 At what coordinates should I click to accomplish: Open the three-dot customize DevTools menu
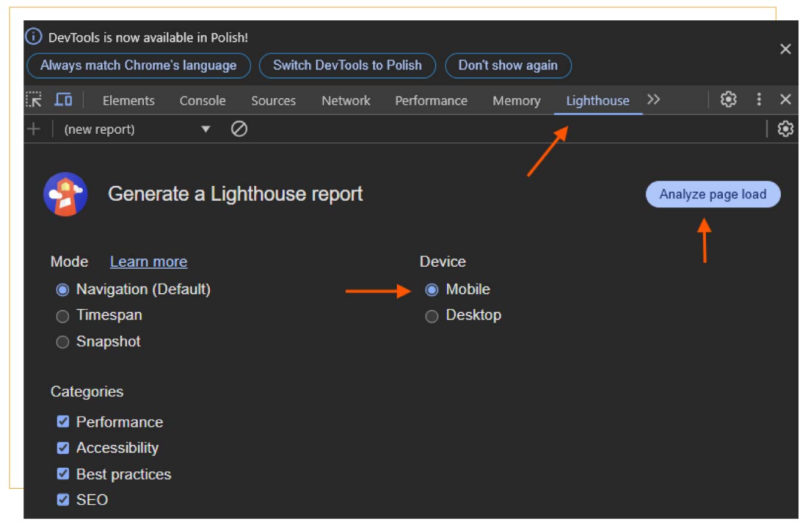[x=759, y=100]
